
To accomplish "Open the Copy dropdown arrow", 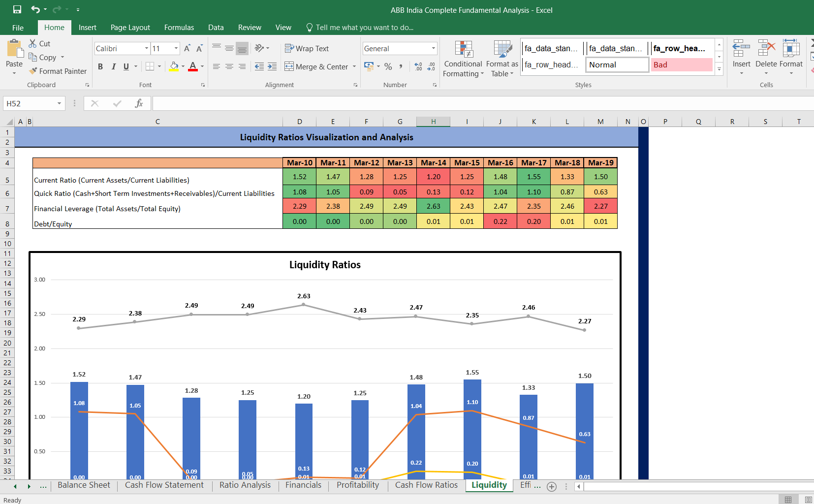I will pos(63,57).
